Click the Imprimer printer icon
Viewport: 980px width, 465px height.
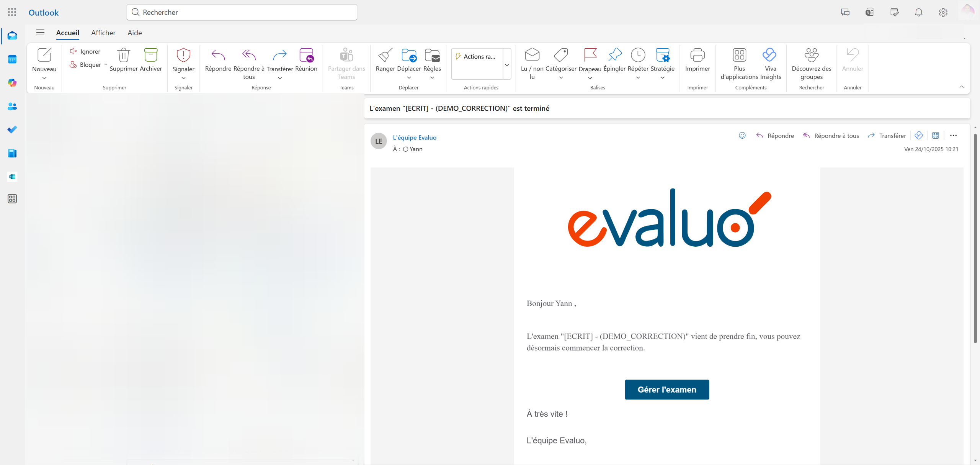pos(697,56)
